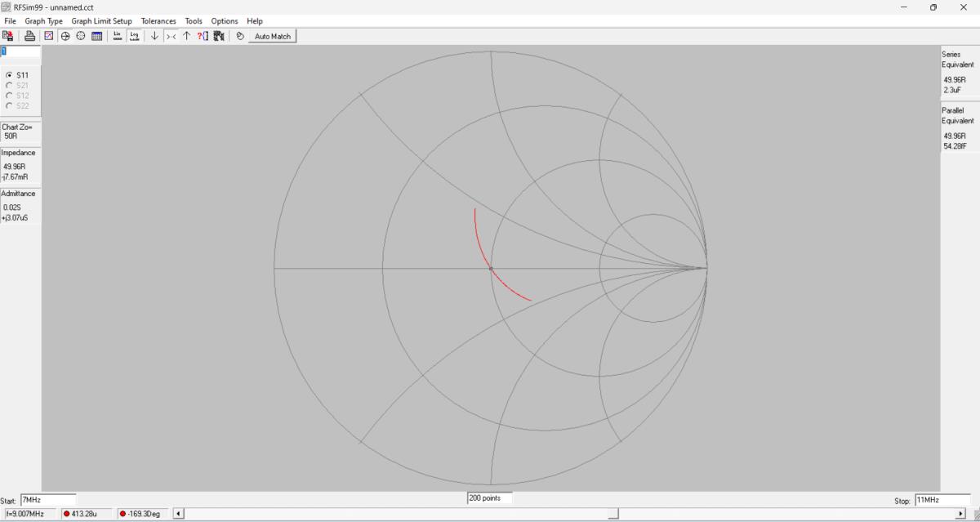Click the scrollbar right arrow
The width and height of the screenshot is (980, 522).
(x=960, y=513)
